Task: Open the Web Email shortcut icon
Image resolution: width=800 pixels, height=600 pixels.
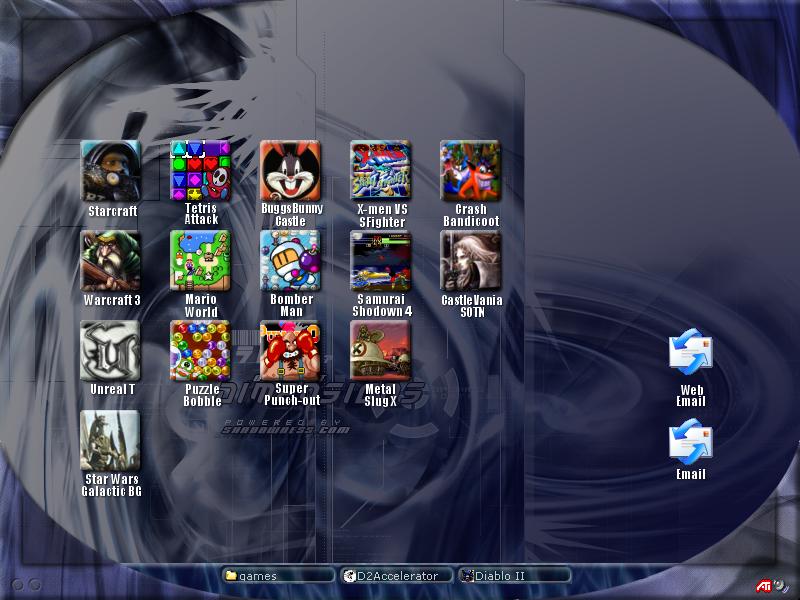Action: pyautogui.click(x=691, y=352)
